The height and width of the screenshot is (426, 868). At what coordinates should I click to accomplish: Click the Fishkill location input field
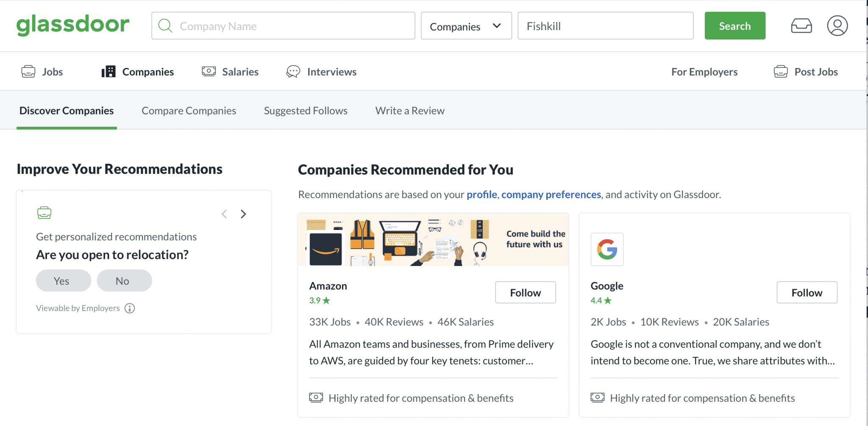pyautogui.click(x=605, y=25)
